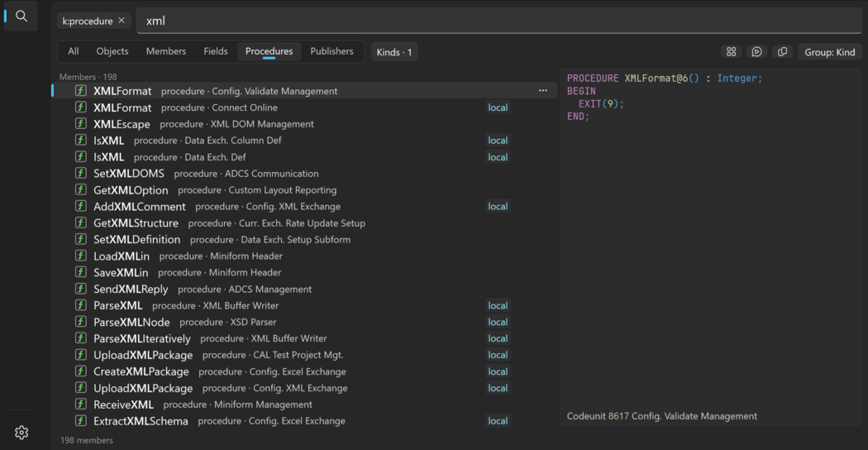Select SetXMLDOMS in ADCS Communication
The width and height of the screenshot is (868, 450).
click(306, 174)
